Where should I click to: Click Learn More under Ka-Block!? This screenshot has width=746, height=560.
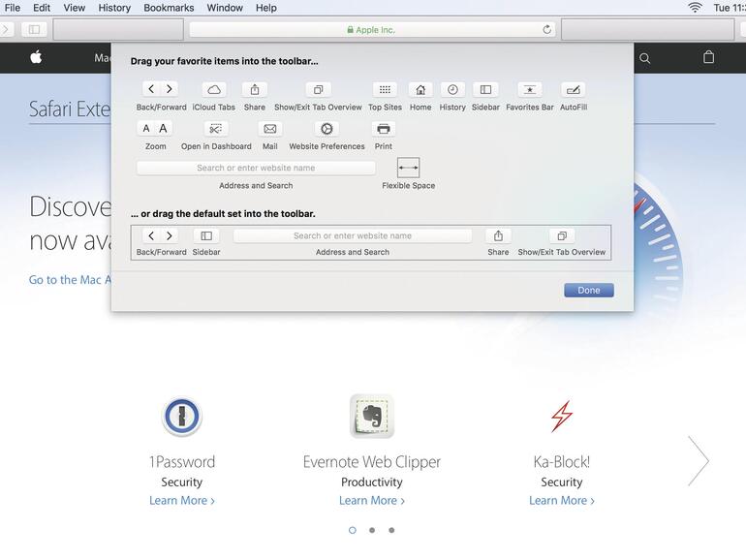pyautogui.click(x=562, y=501)
